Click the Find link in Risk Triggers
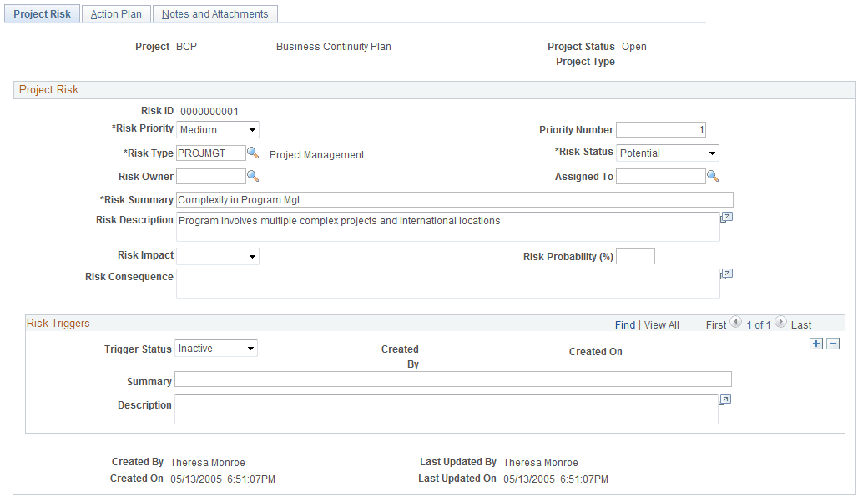The image size is (868, 502). pyautogui.click(x=625, y=324)
